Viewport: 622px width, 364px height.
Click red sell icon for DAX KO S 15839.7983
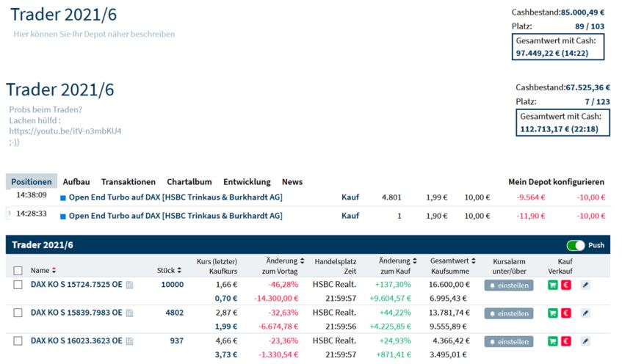tap(565, 313)
